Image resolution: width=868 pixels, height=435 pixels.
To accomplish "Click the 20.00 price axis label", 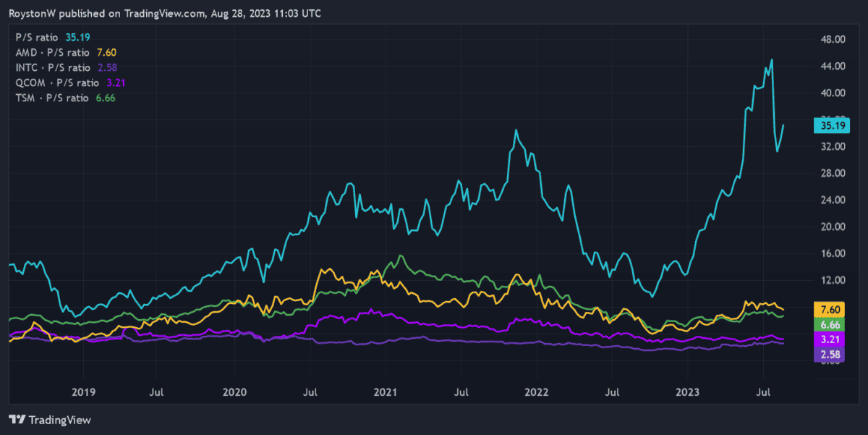I will point(829,227).
